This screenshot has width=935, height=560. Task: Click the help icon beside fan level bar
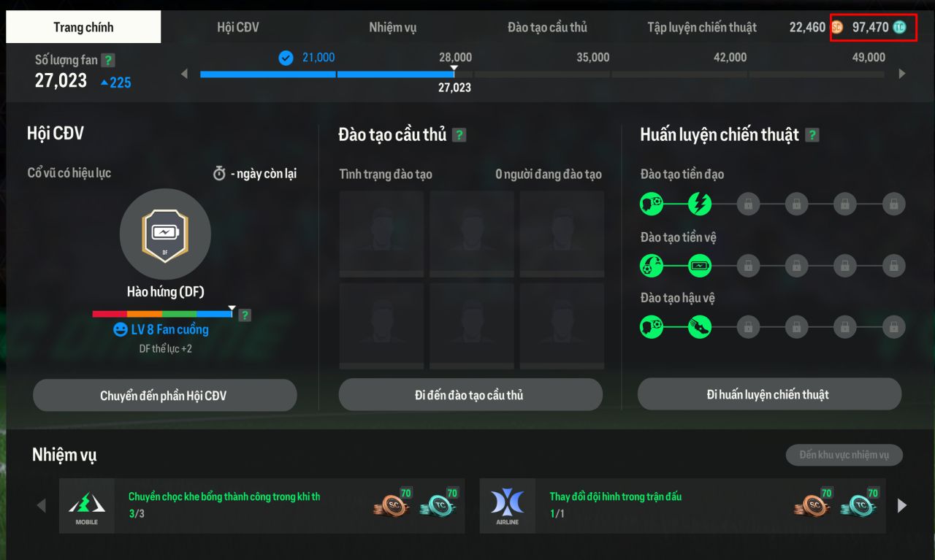(245, 315)
